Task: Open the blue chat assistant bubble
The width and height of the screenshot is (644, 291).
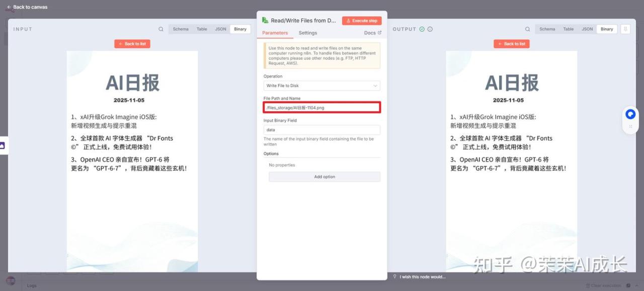Action: pyautogui.click(x=630, y=115)
